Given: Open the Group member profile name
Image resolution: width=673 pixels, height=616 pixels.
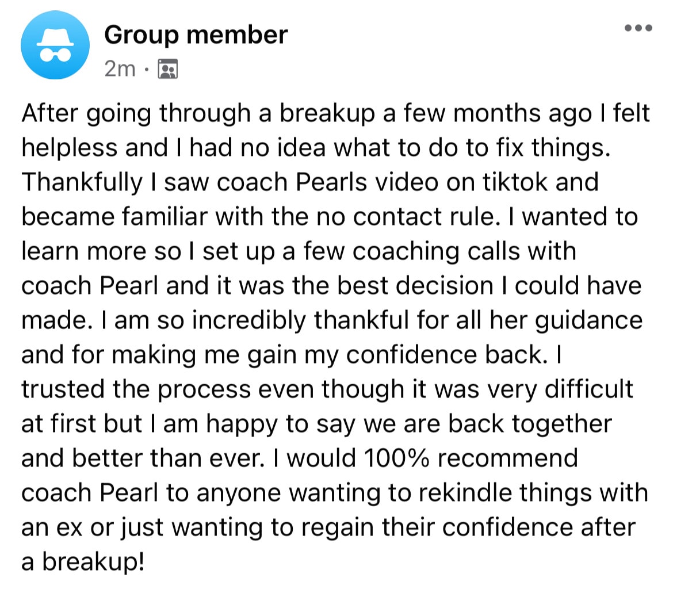Looking at the screenshot, I should pos(196,35).
